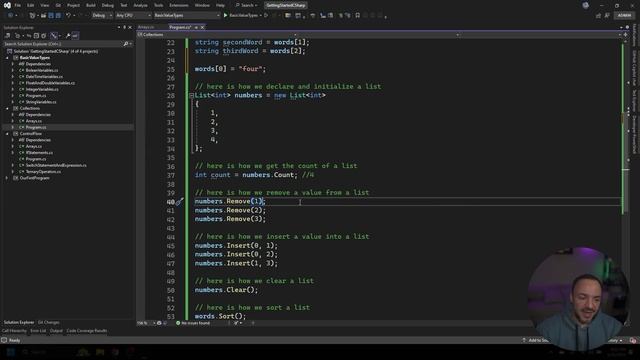
Task: Click the Search button in title bar
Action: click(247, 5)
